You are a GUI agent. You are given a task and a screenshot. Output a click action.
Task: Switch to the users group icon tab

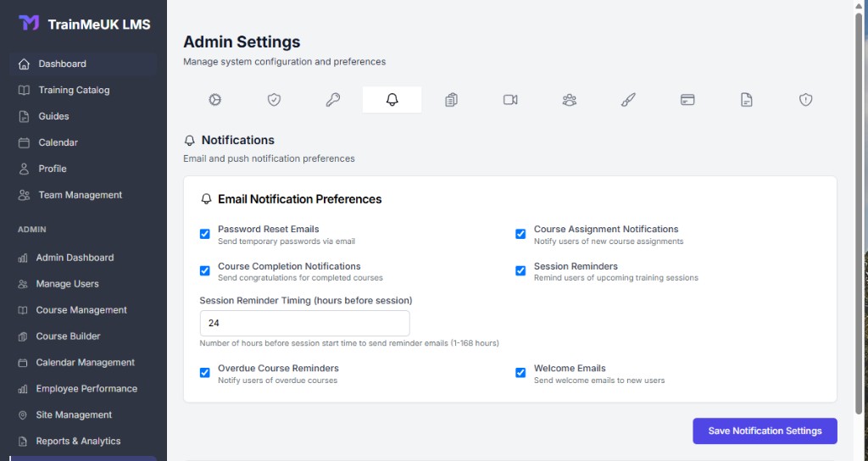pyautogui.click(x=569, y=100)
